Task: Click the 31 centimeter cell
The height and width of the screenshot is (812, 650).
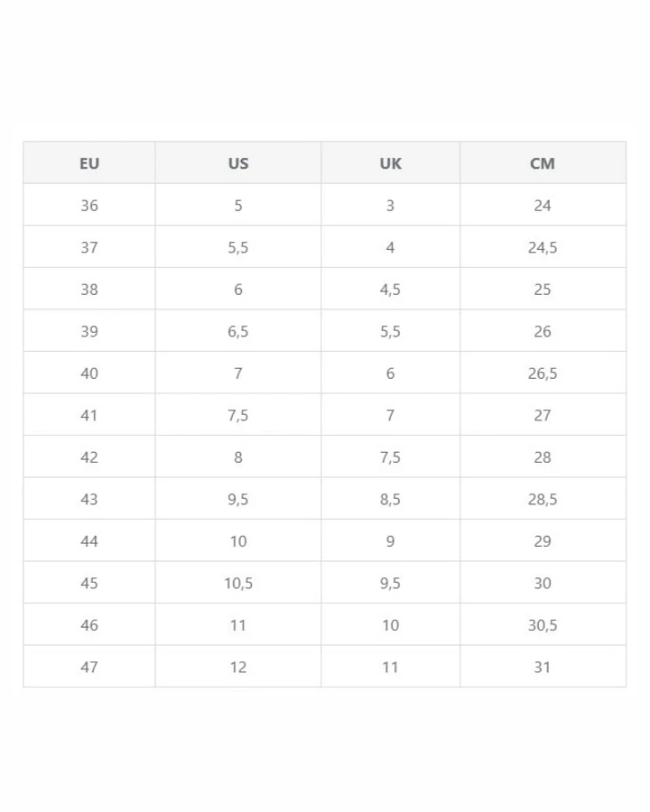Action: pyautogui.click(x=543, y=667)
